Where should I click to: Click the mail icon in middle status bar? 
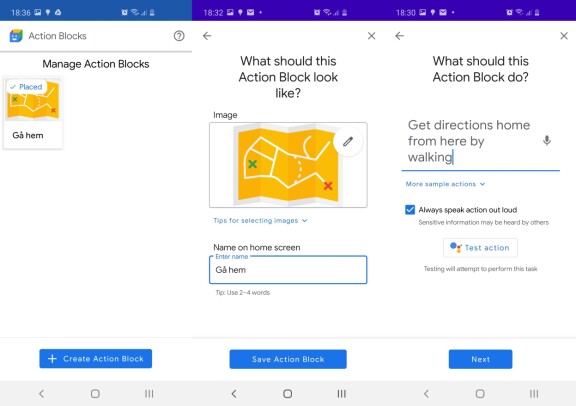[251, 12]
